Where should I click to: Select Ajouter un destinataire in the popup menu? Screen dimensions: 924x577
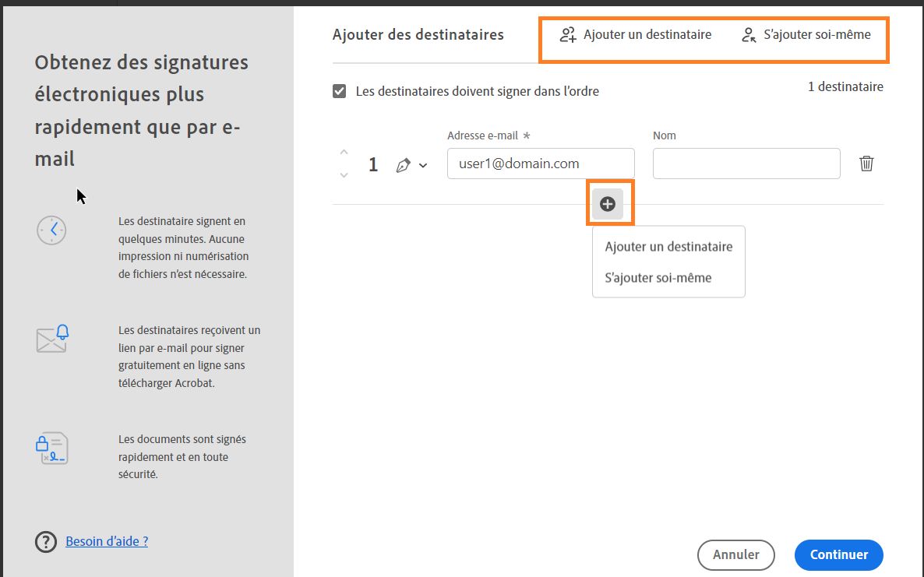point(668,246)
